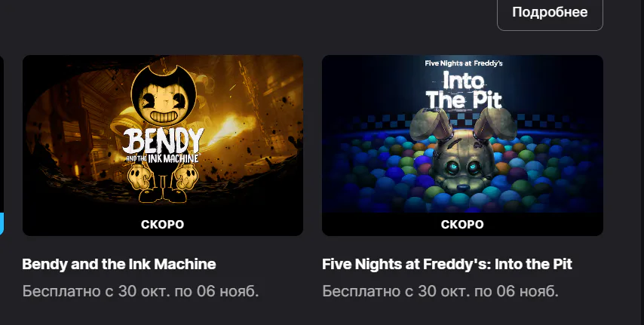Screen dimensions: 644x325
Task: Click the Bendy and the Ink Machine title
Action: point(119,264)
